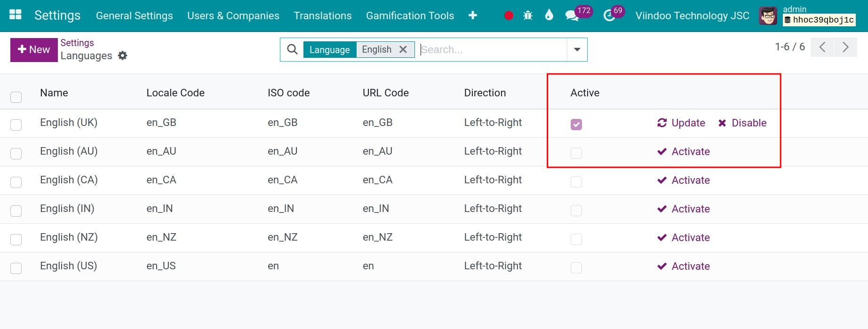Image resolution: width=868 pixels, height=329 pixels.
Task: Click the Settings breadcrumb link
Action: (77, 43)
